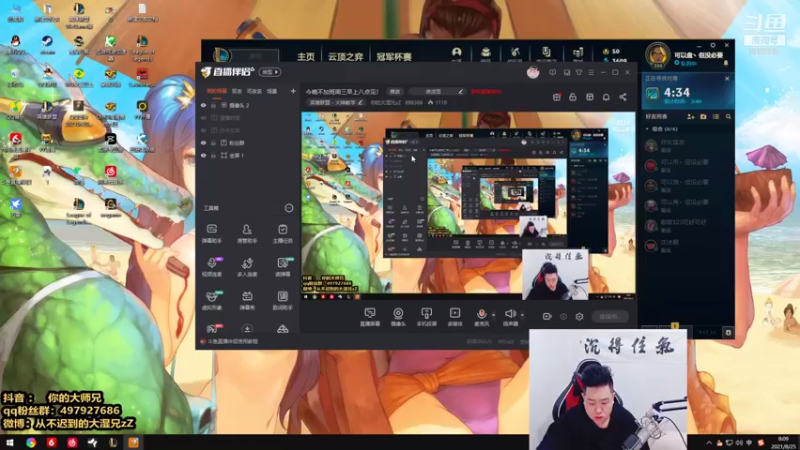Screen dimensions: 800x450
Task: Open Chrome from the taskbar
Action: pyautogui.click(x=31, y=442)
